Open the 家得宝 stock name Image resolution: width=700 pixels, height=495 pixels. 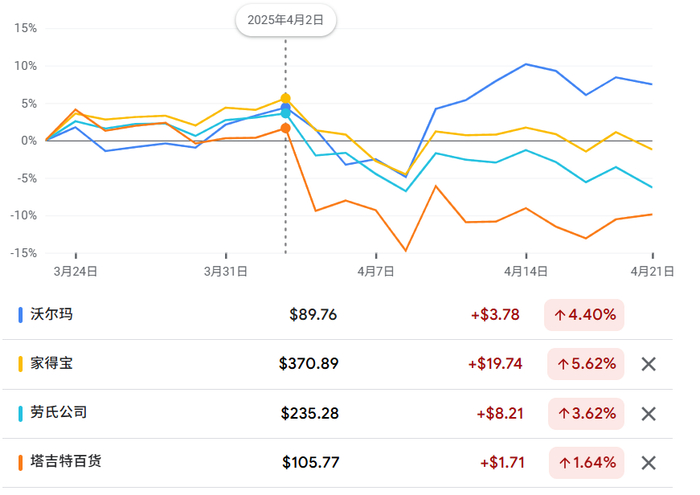pos(52,363)
